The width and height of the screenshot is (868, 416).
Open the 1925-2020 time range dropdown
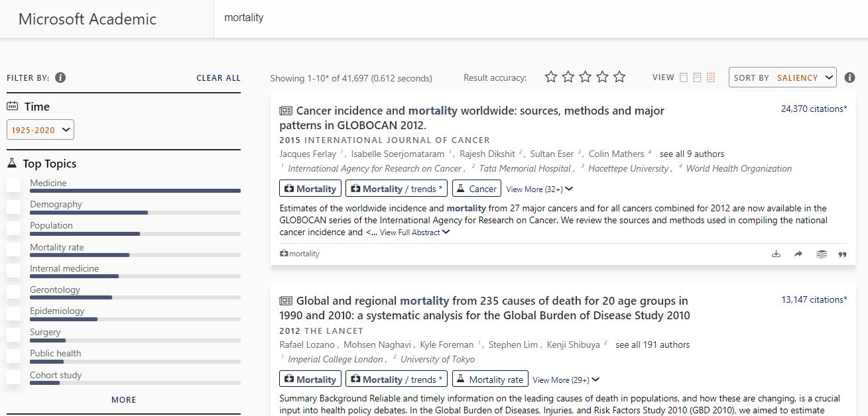[x=40, y=130]
